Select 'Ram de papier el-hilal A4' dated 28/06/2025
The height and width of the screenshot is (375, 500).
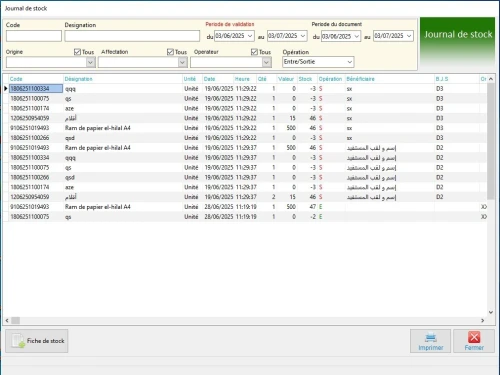tap(98, 207)
